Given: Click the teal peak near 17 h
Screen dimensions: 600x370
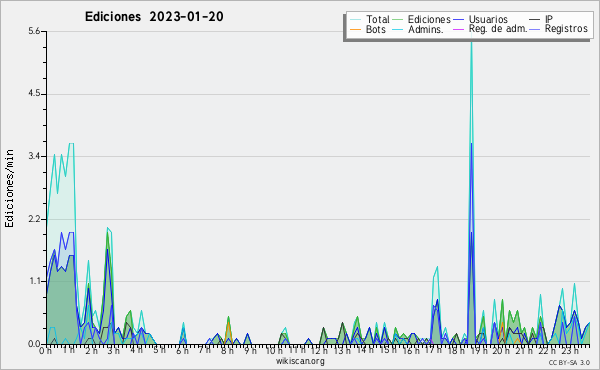Looking at the screenshot, I should tap(437, 267).
